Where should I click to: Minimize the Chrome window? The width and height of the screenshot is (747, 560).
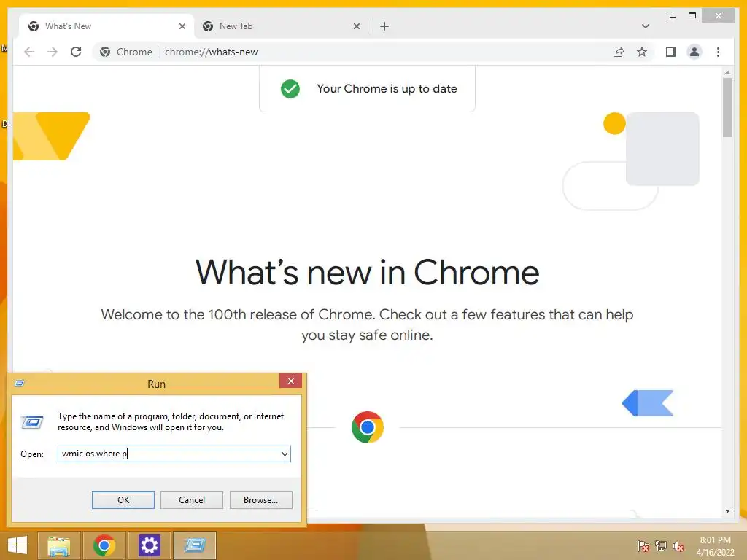click(x=672, y=16)
